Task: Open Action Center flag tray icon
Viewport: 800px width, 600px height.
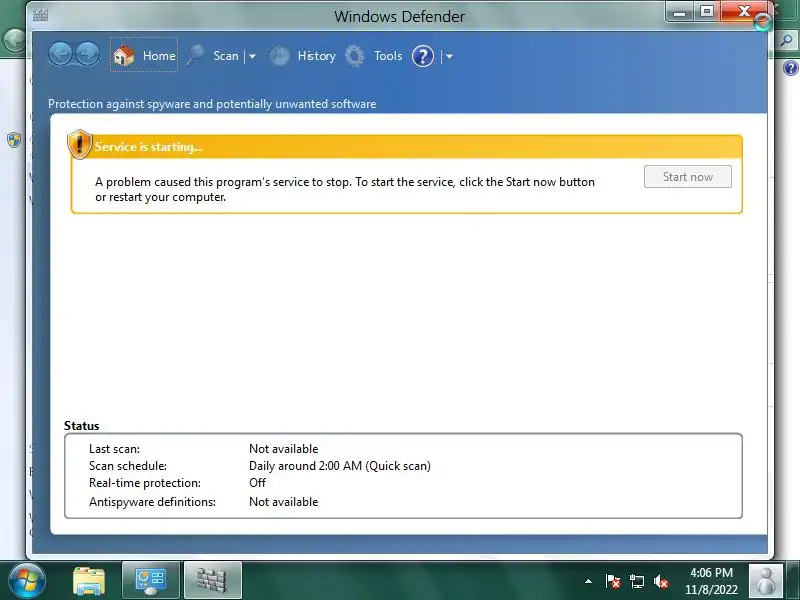Action: (x=613, y=581)
